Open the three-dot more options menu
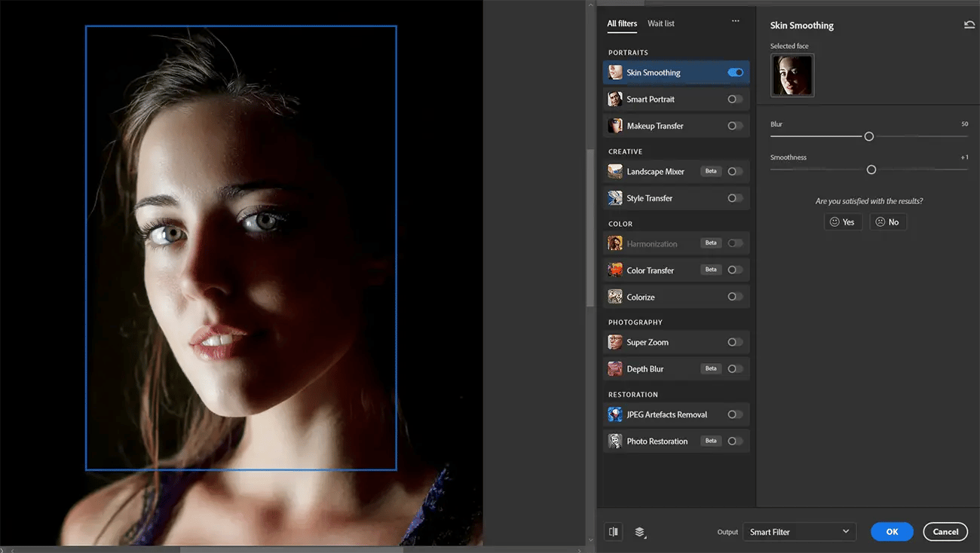The width and height of the screenshot is (980, 553). 736,21
